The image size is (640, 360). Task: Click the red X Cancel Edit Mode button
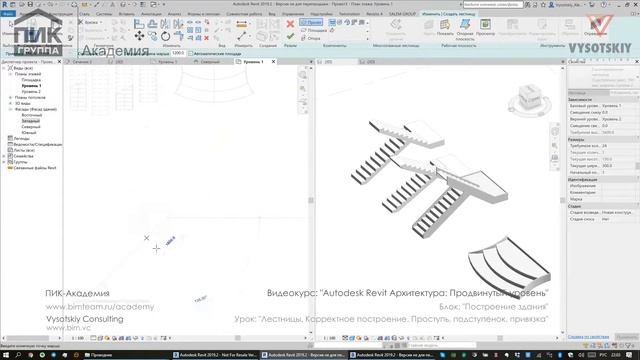[290, 24]
